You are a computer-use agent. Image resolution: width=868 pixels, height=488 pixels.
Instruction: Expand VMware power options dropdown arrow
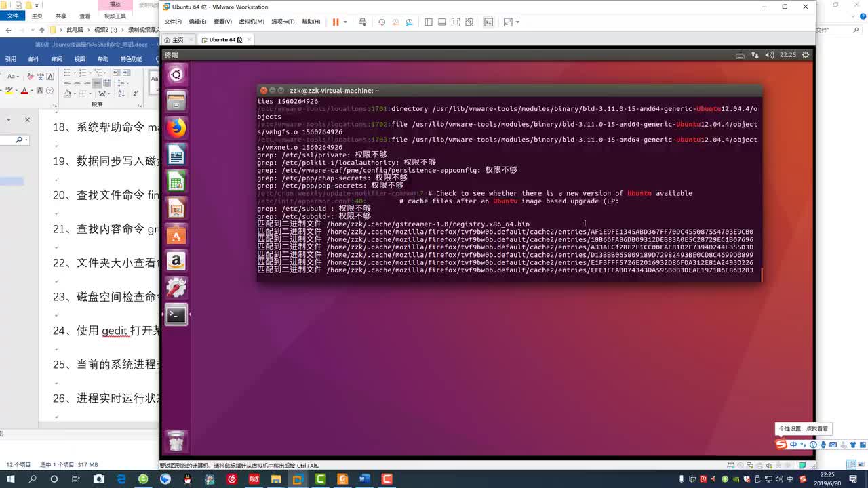[345, 22]
